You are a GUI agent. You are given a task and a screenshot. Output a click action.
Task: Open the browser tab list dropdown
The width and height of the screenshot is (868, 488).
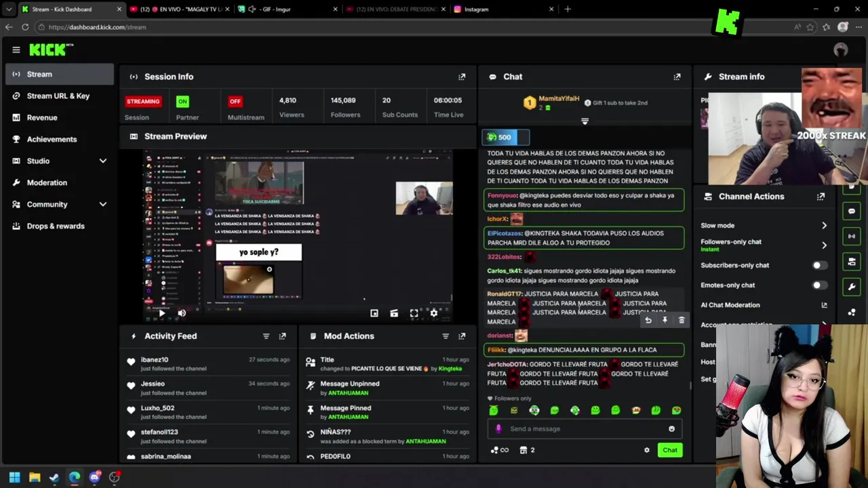[9, 9]
